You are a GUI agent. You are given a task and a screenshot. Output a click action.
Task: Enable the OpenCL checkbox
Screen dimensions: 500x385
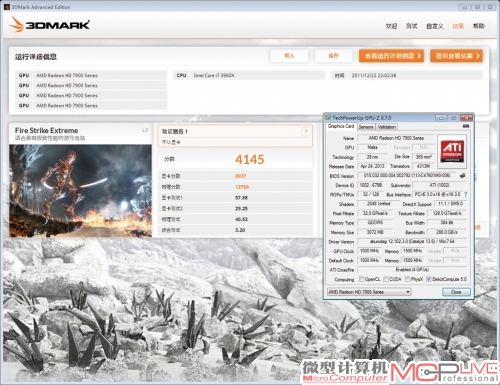(361, 279)
